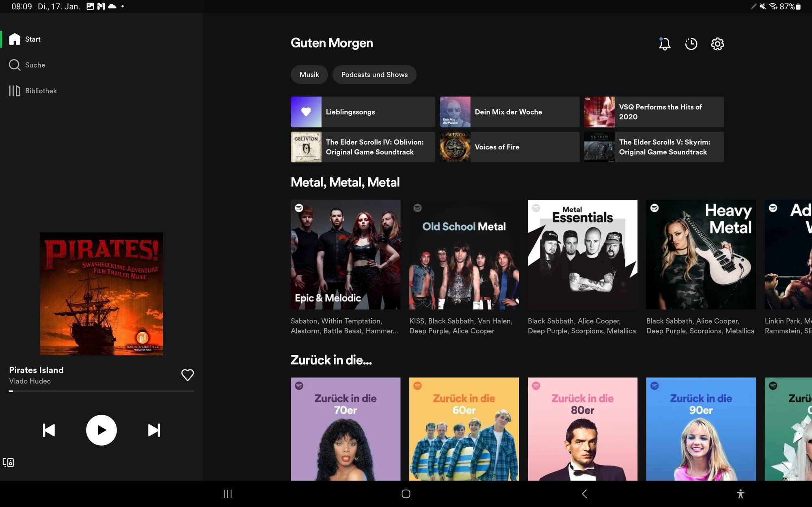
Task: Tap the Wi-Fi icon in status bar
Action: pos(773,6)
